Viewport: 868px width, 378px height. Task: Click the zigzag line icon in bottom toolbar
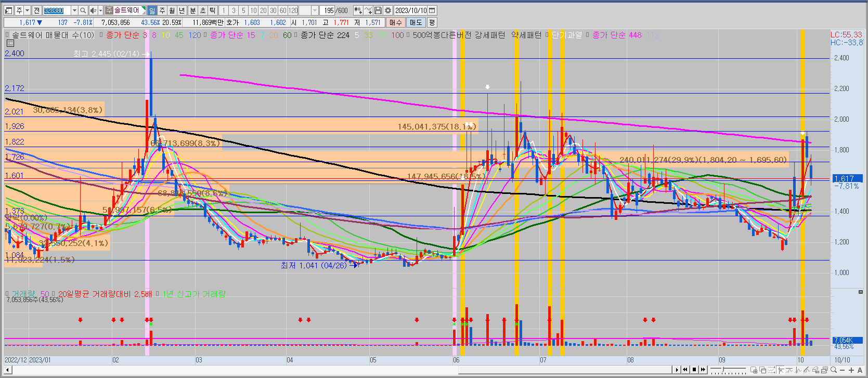click(x=798, y=370)
